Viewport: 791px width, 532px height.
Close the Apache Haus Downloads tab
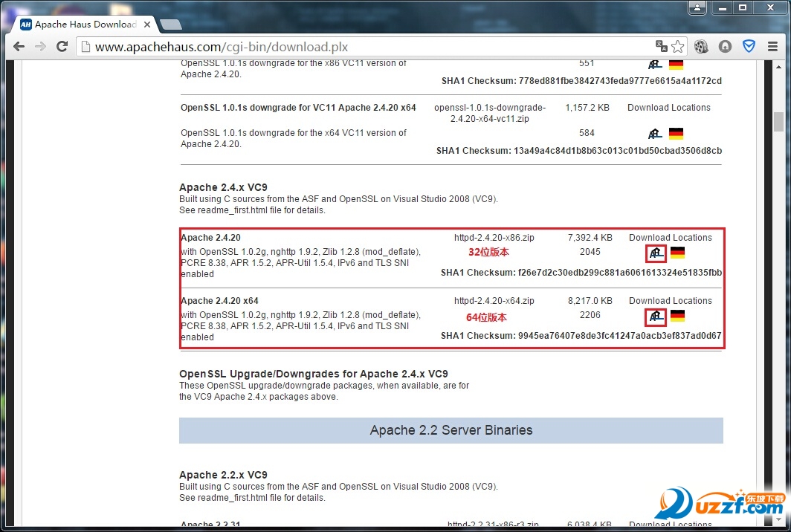[147, 25]
